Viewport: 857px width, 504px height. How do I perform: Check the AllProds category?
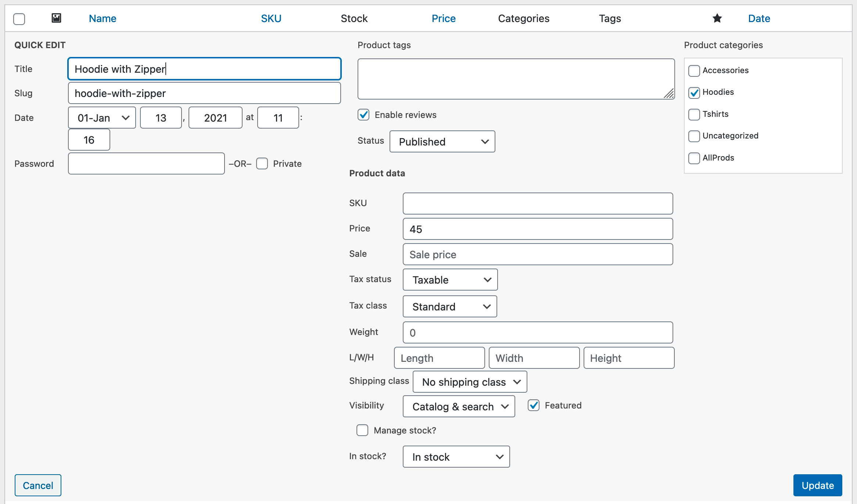coord(694,158)
